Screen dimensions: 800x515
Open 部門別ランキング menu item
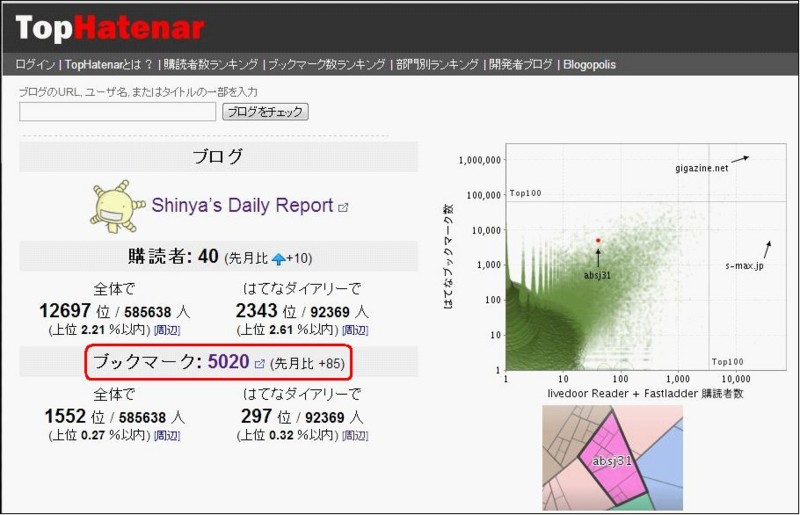tap(437, 65)
